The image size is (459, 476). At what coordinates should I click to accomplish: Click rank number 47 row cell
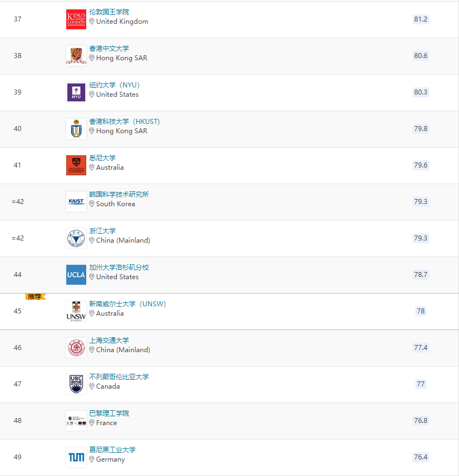[18, 384]
